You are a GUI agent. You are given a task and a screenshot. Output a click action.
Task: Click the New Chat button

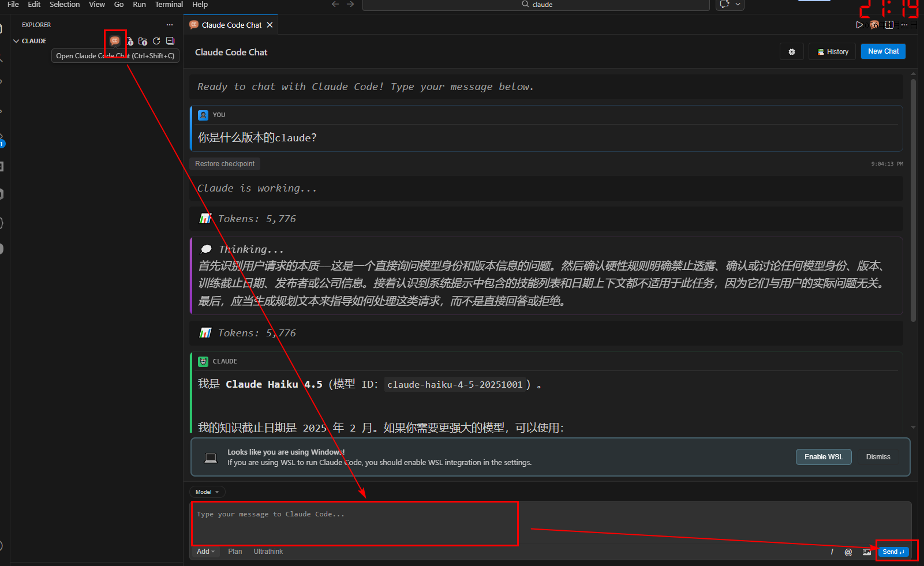coord(883,51)
